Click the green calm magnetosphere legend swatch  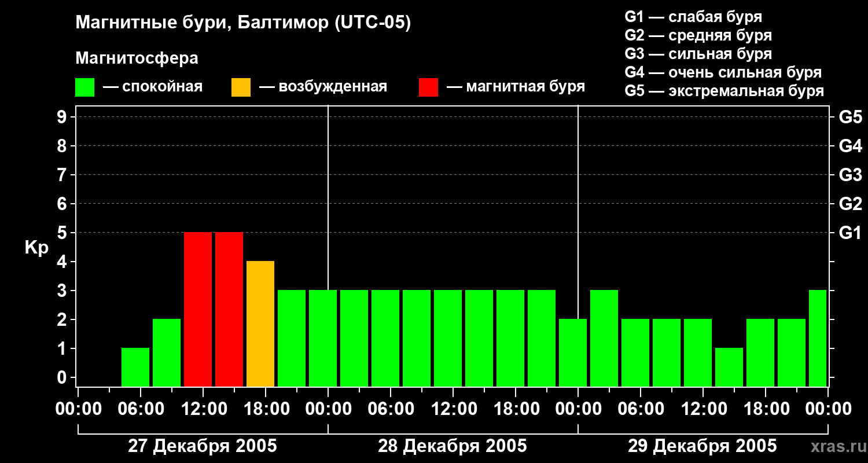[85, 87]
